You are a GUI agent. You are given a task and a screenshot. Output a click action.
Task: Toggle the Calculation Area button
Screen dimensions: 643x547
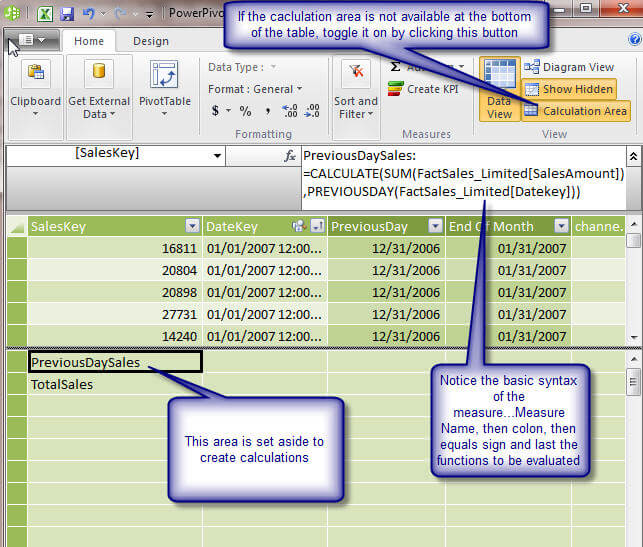(x=576, y=111)
